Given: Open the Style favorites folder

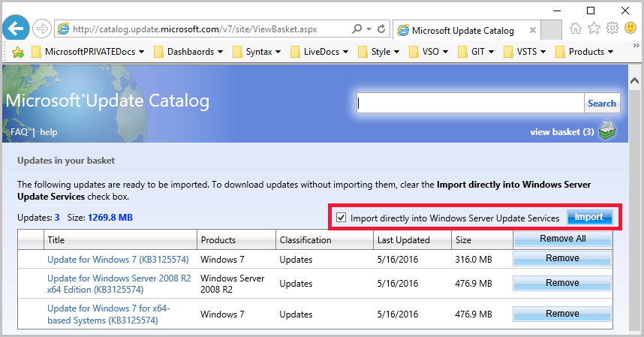Looking at the screenshot, I should click(379, 52).
